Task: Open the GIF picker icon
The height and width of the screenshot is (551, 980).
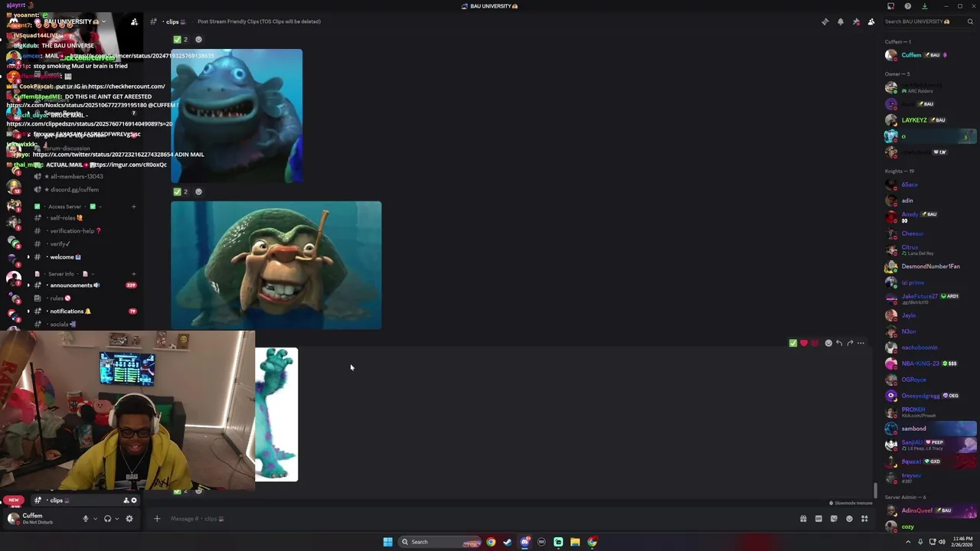Action: (818, 519)
